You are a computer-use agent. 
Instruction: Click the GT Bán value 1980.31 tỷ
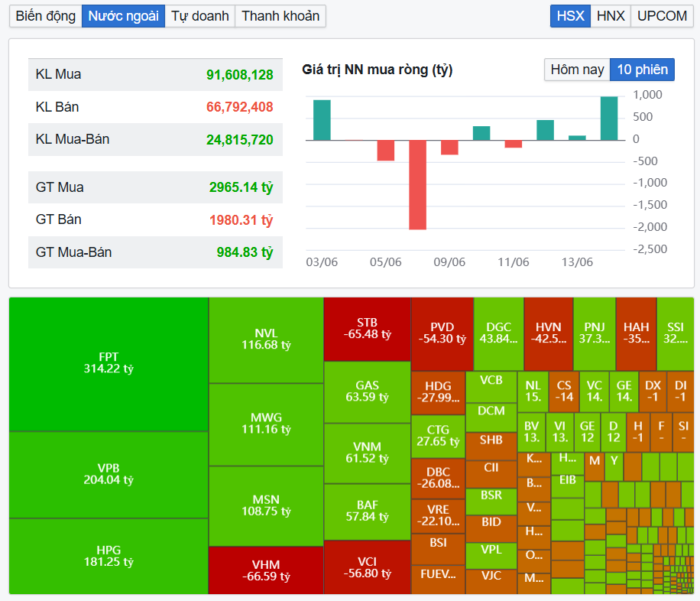[x=241, y=220]
